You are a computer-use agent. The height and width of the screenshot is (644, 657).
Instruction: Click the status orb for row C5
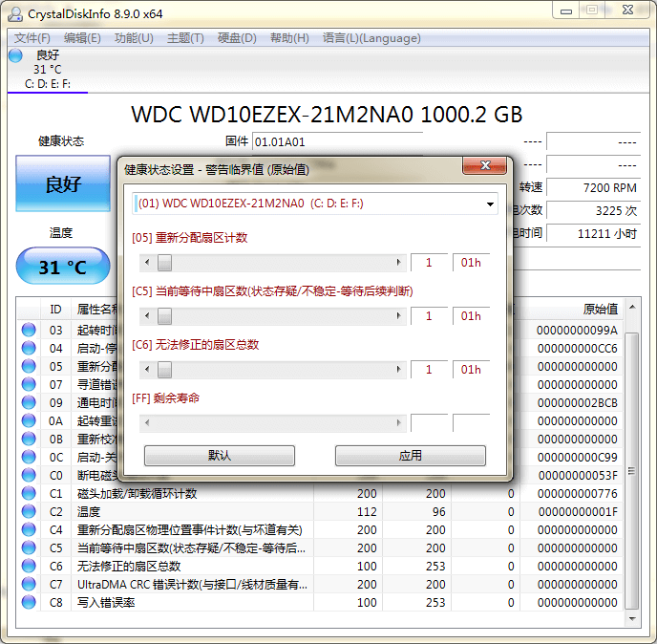[29, 548]
